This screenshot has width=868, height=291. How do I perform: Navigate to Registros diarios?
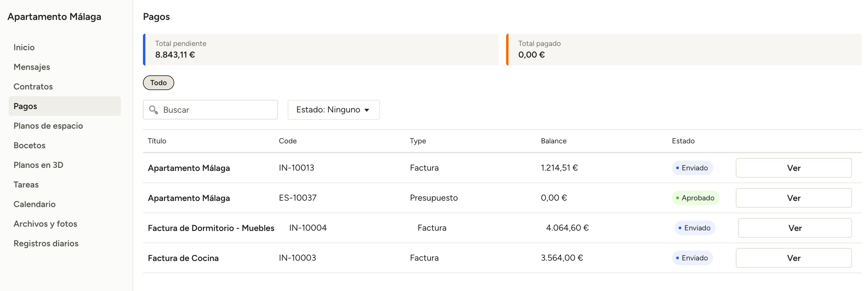(x=46, y=243)
